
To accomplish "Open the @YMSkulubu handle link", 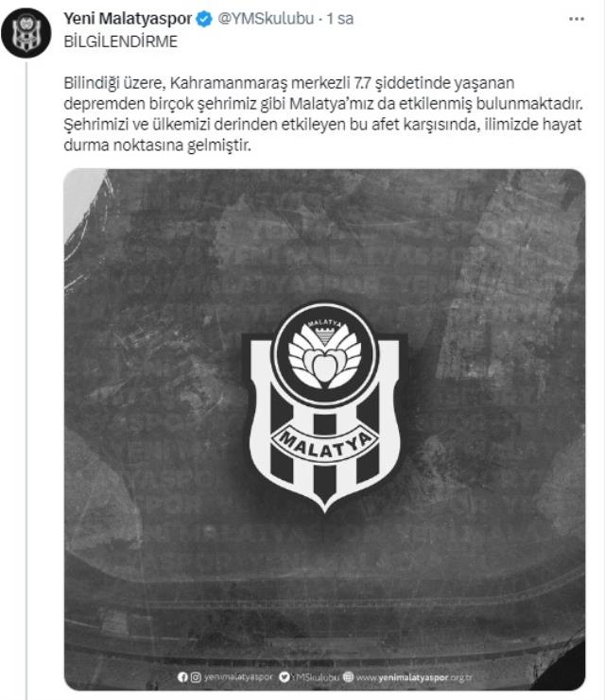I will click(266, 19).
